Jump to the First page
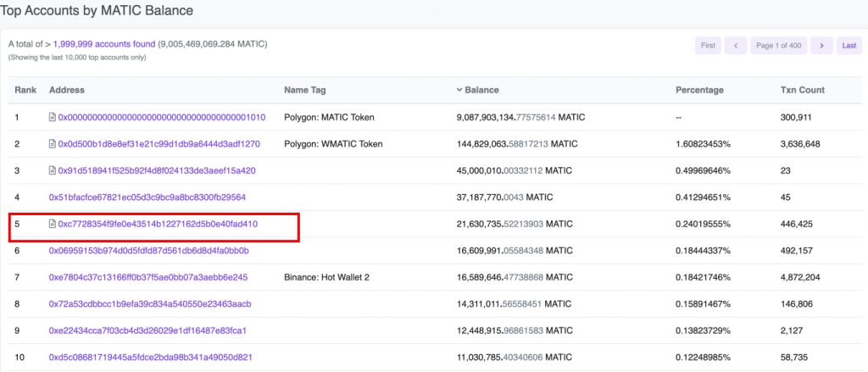This screenshot has height=372, width=868. (707, 46)
